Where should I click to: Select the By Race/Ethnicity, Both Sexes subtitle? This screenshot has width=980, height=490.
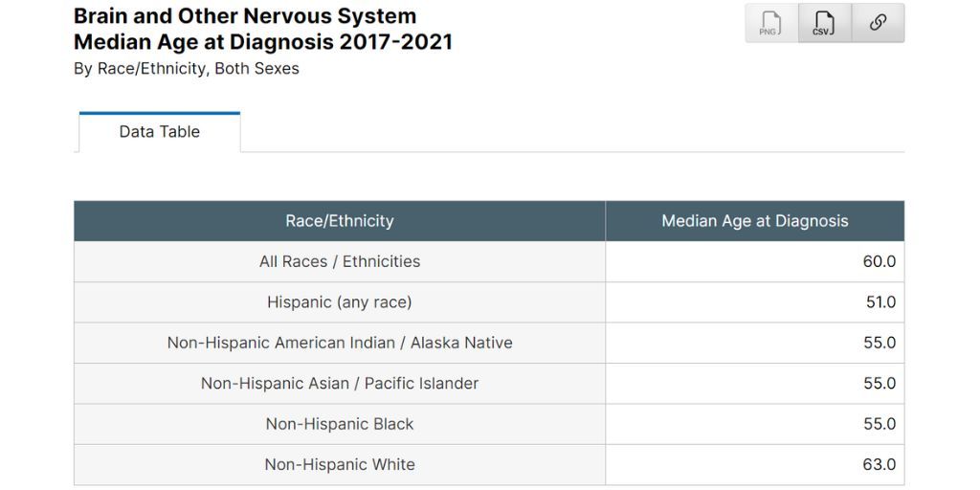click(x=187, y=69)
